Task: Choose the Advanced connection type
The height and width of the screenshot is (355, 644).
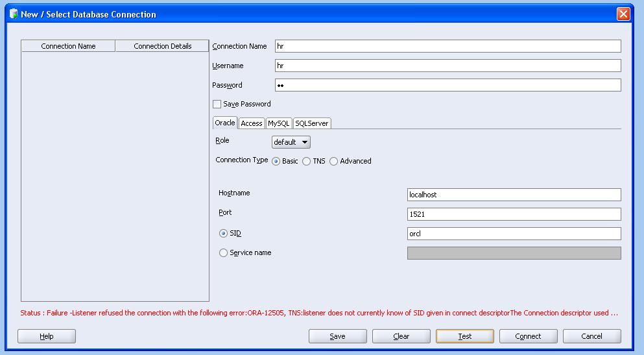Action: pos(333,161)
